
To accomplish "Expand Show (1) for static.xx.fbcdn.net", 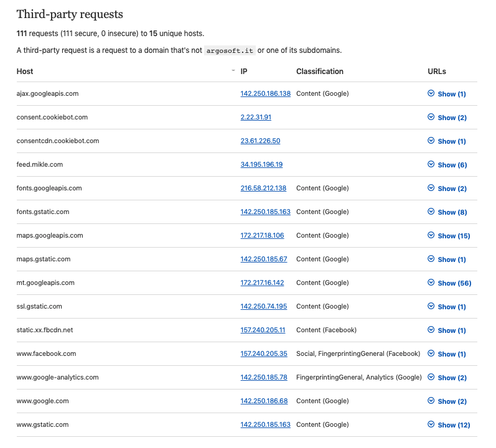I will point(447,330).
